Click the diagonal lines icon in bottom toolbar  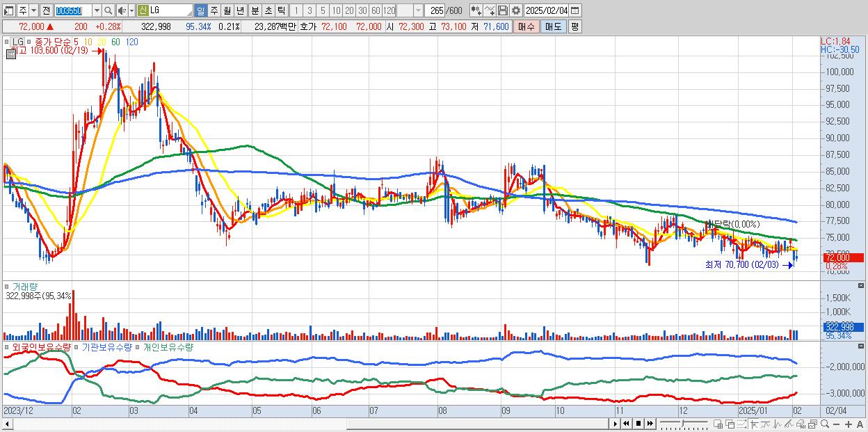pyautogui.click(x=789, y=424)
